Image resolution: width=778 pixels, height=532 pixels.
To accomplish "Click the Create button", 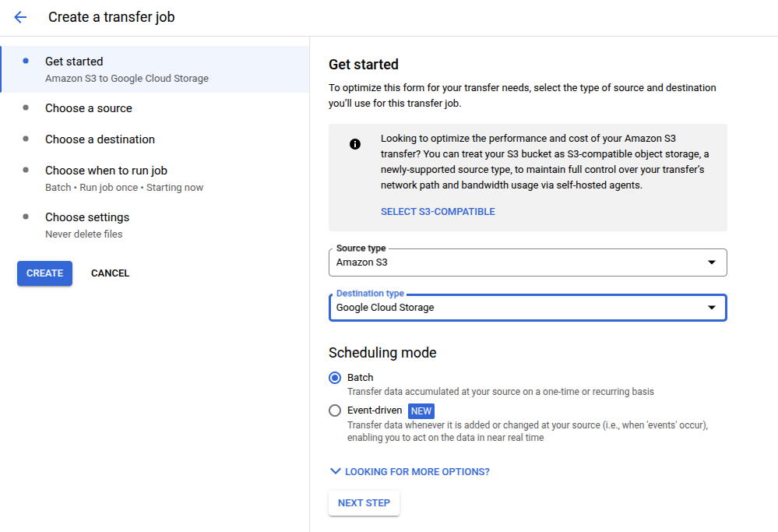I will click(45, 273).
